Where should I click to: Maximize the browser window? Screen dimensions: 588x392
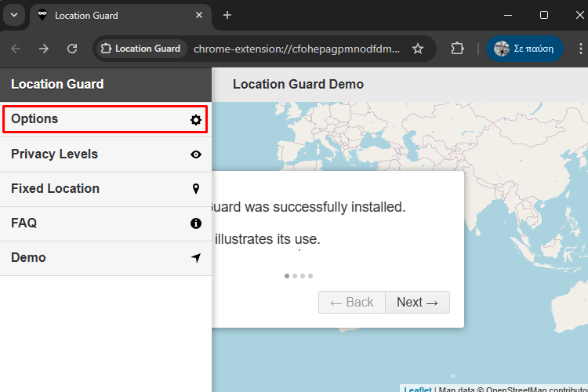click(x=544, y=15)
